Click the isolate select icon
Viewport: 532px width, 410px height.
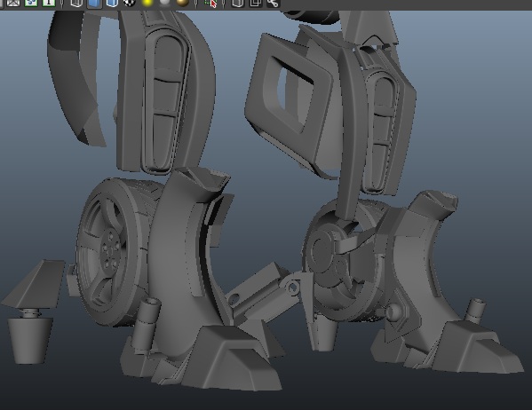pos(210,3)
